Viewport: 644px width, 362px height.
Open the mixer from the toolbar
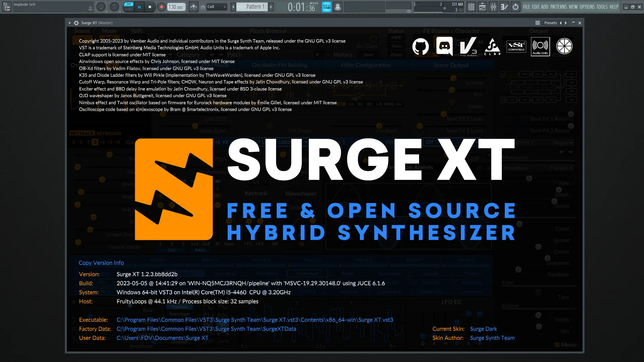pos(493,7)
